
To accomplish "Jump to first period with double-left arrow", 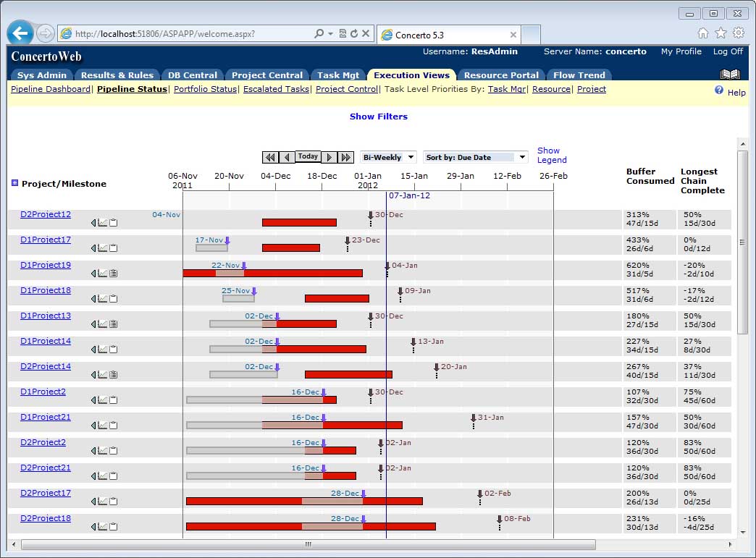I will pos(270,157).
